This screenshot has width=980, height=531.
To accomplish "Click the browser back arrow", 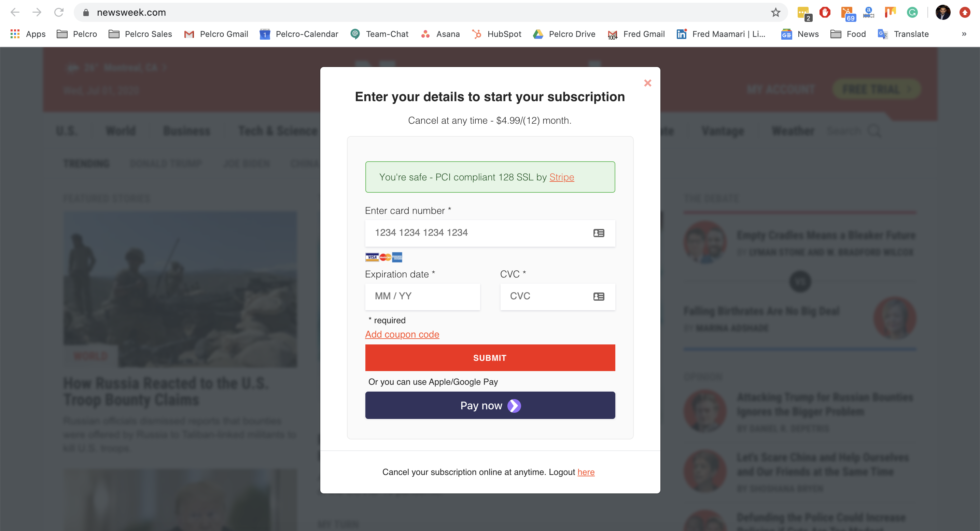I will click(x=15, y=13).
